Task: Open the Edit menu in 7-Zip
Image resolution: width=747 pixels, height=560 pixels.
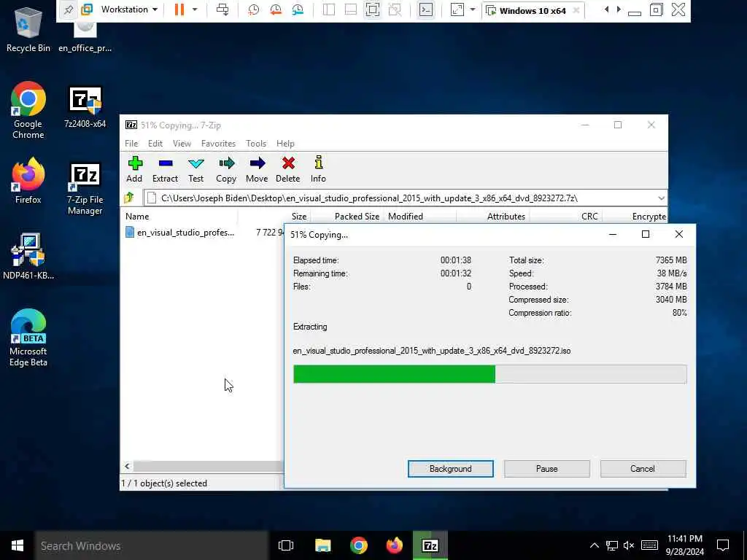Action: point(155,144)
